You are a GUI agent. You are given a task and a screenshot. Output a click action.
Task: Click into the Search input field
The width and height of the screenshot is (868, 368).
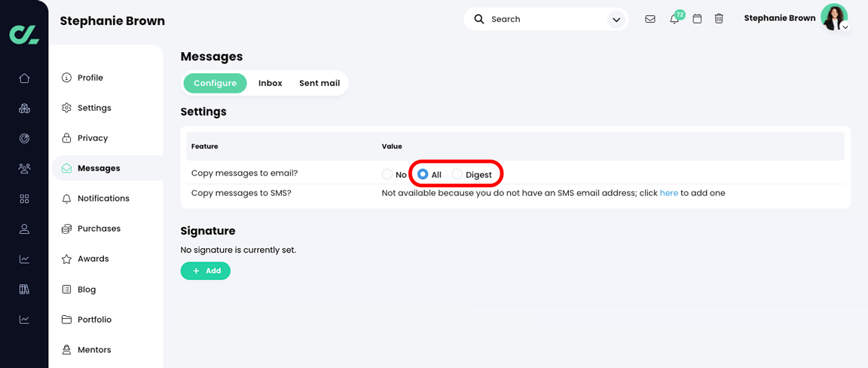pos(546,20)
